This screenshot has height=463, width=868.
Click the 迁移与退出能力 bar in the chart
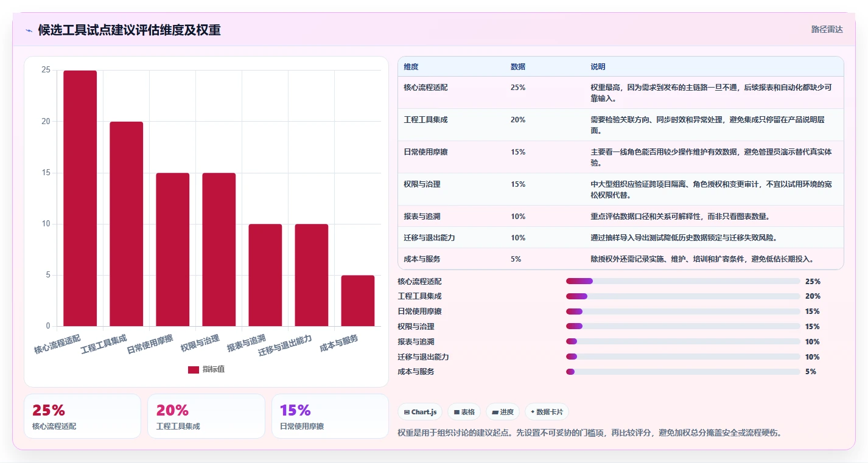point(312,275)
